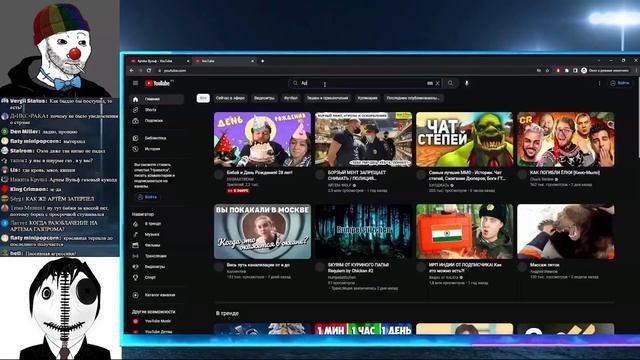The width and height of the screenshot is (640, 360).
Task: Open В тренде in the Навигатор section
Action: pyautogui.click(x=157, y=224)
